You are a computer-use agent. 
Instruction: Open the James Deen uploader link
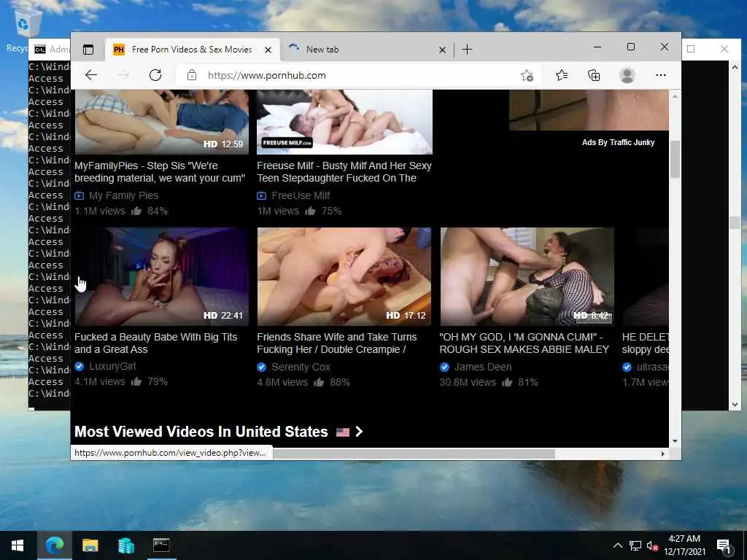pyautogui.click(x=483, y=367)
